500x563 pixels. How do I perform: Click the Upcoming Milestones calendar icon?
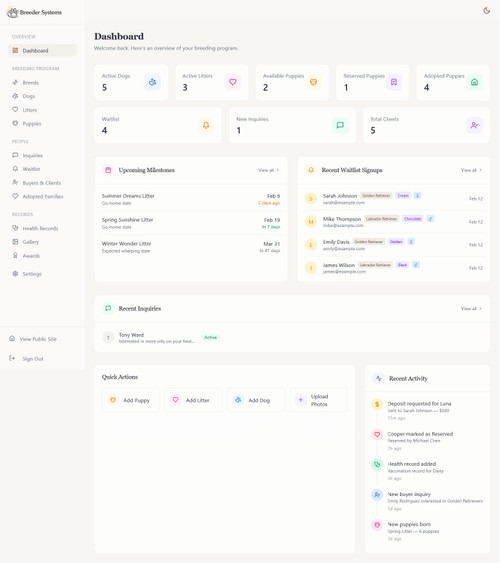108,170
